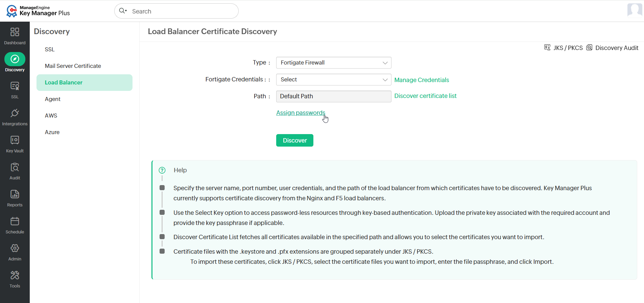Open the user profile avatar
Image resolution: width=644 pixels, height=303 pixels.
click(635, 10)
